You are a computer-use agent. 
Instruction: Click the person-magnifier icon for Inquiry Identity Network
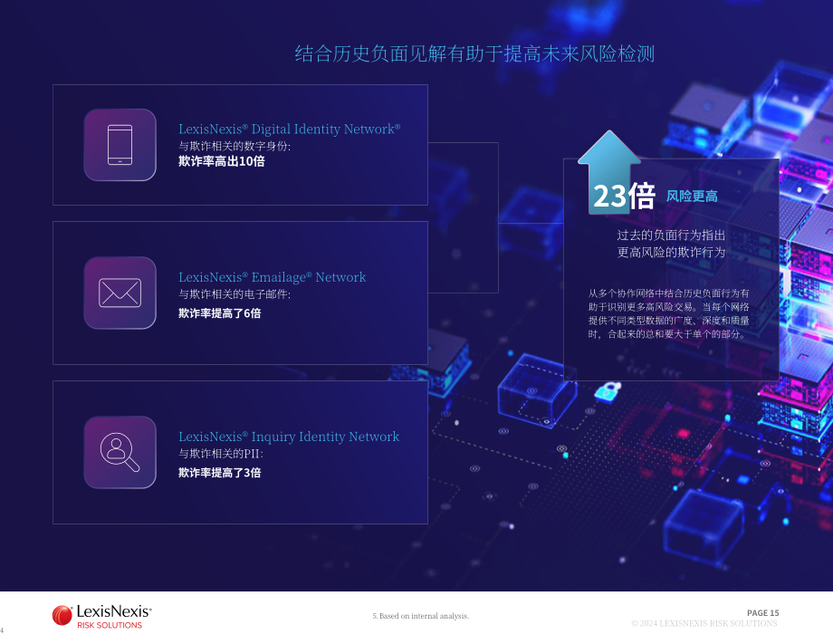pyautogui.click(x=120, y=452)
